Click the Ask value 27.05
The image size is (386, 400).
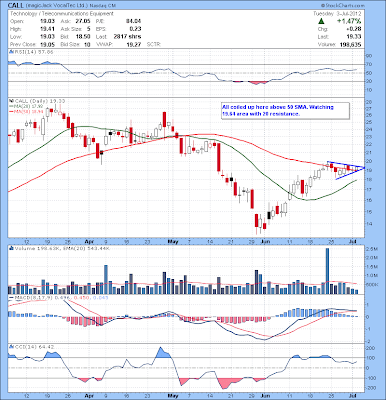click(x=83, y=21)
